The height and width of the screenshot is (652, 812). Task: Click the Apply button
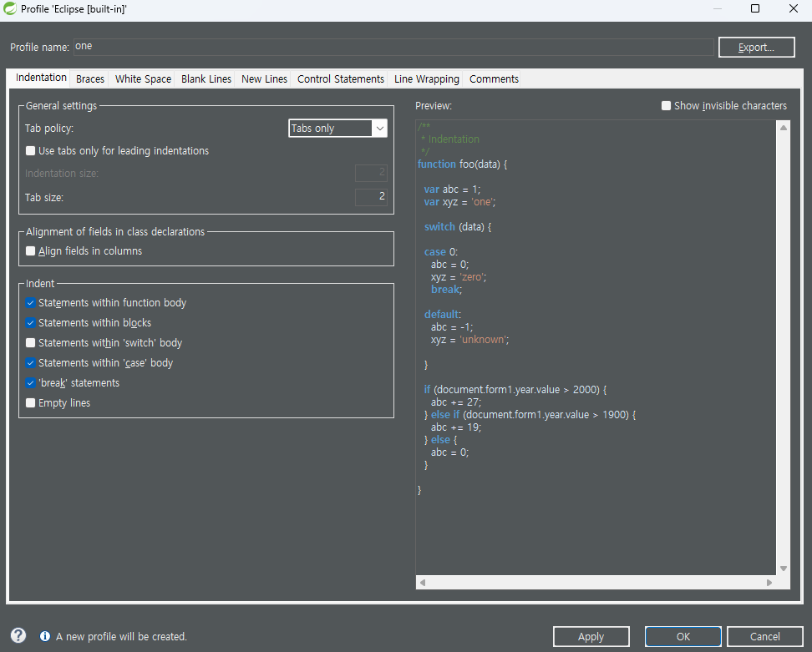point(591,636)
